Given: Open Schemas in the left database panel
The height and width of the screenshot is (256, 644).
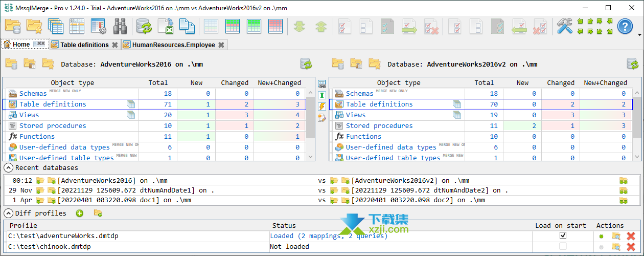Looking at the screenshot, I should click(33, 93).
